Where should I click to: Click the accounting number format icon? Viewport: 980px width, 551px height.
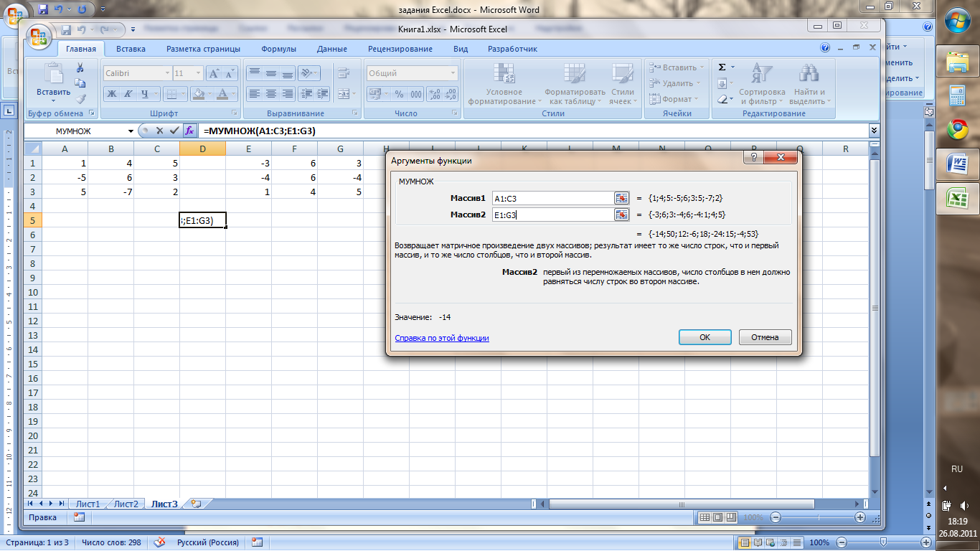374,94
